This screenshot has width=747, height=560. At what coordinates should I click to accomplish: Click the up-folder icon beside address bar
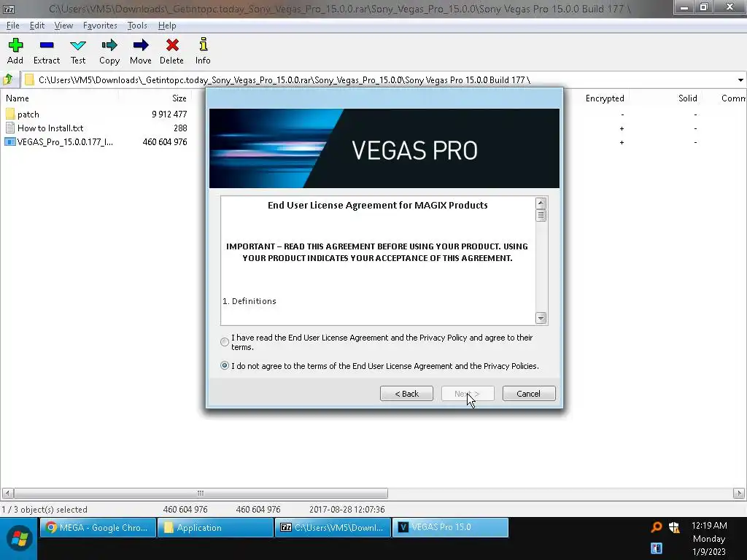[8, 79]
